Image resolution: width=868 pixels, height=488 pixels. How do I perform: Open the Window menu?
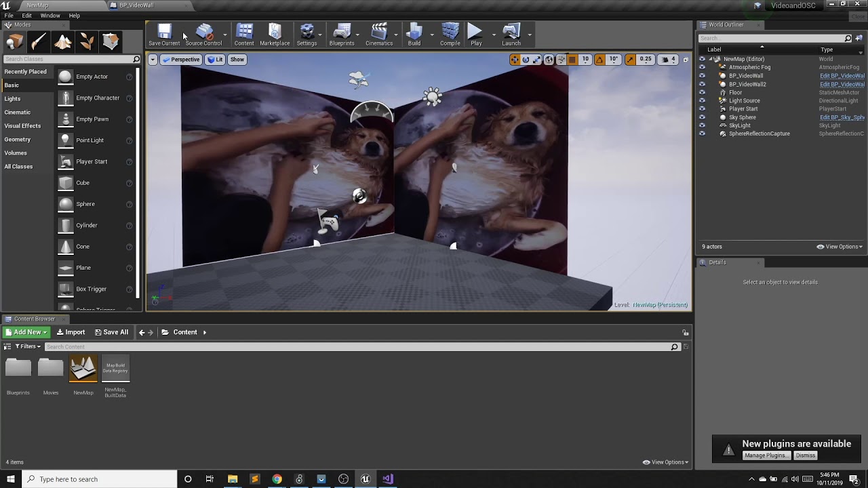pos(50,16)
